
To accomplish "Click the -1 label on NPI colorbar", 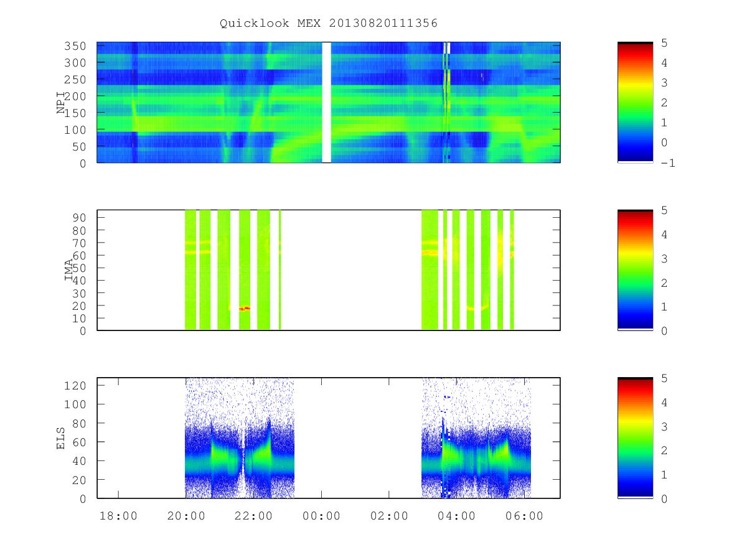I will point(669,163).
